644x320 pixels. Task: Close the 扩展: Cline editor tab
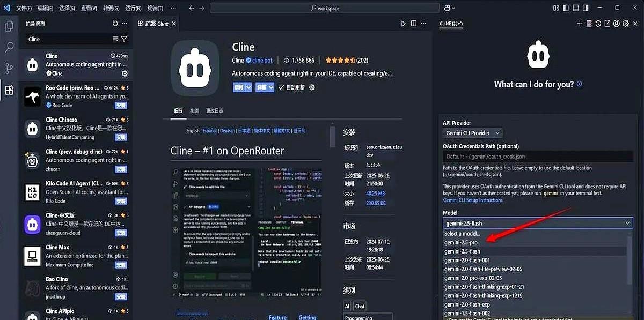(174, 24)
